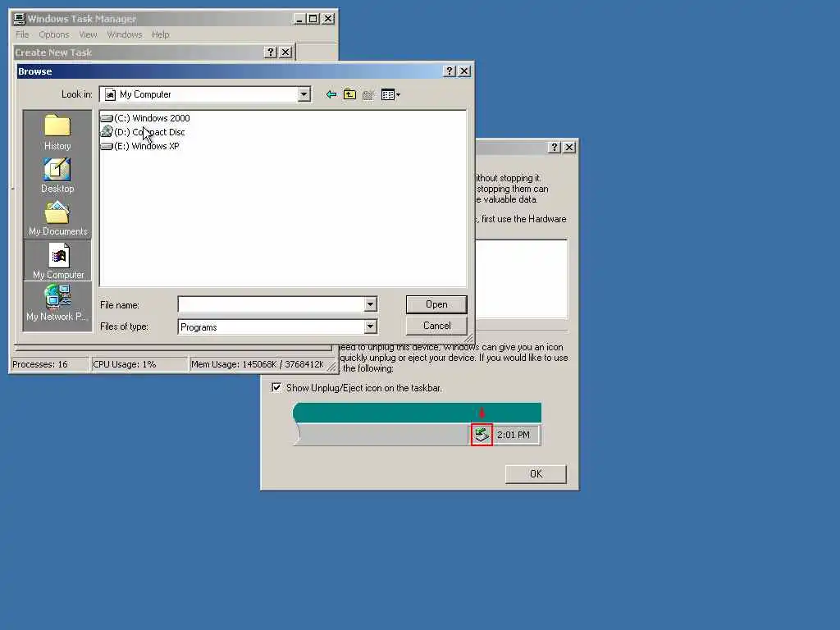This screenshot has height=630, width=840.
Task: Open the View menu in Task Manager
Action: pos(89,34)
